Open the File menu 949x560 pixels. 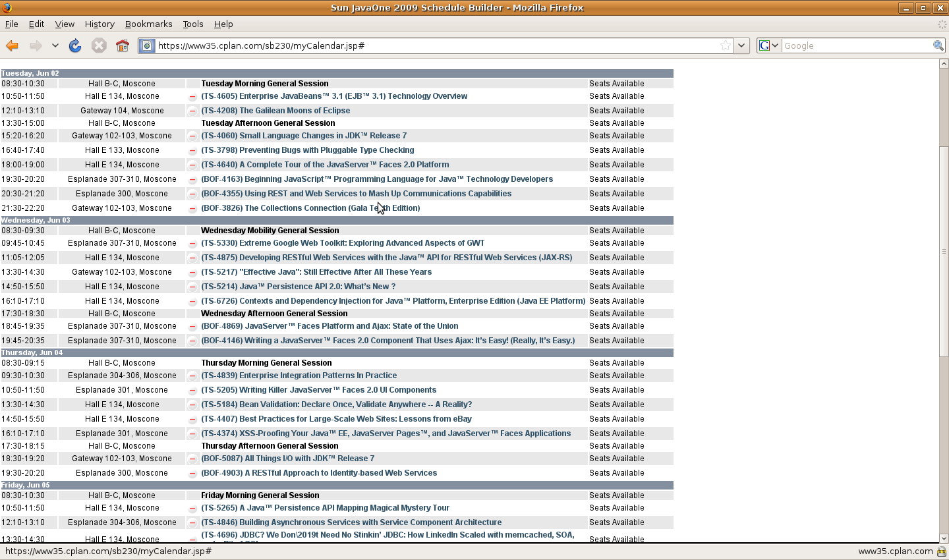12,24
